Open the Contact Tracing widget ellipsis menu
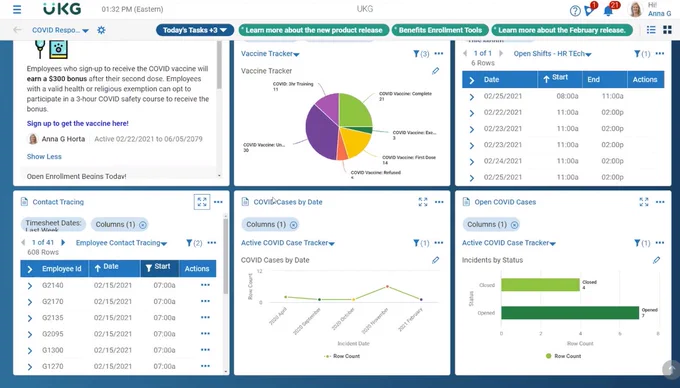The height and width of the screenshot is (388, 680). tap(218, 202)
